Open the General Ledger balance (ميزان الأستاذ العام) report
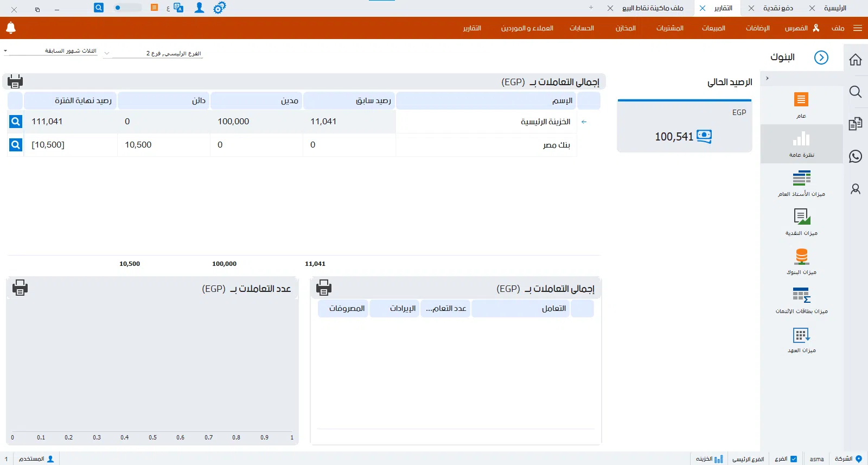 pos(801,183)
